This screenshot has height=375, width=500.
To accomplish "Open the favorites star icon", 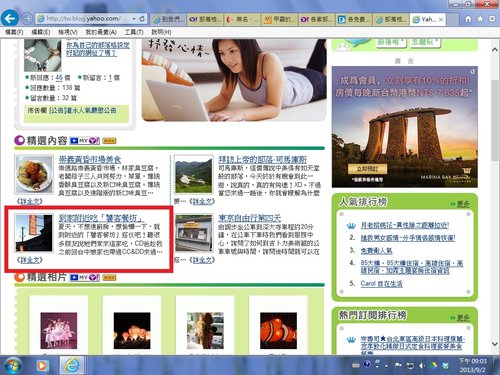I will click(x=480, y=19).
